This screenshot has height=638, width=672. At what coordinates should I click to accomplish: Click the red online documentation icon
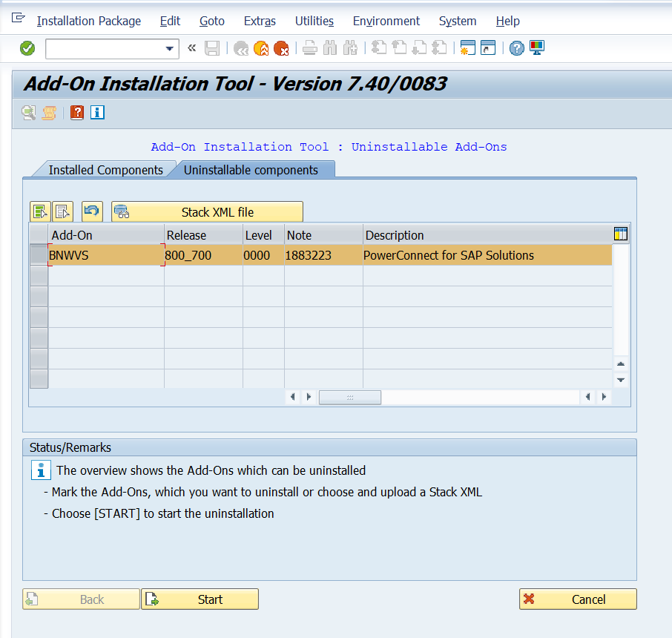point(77,113)
